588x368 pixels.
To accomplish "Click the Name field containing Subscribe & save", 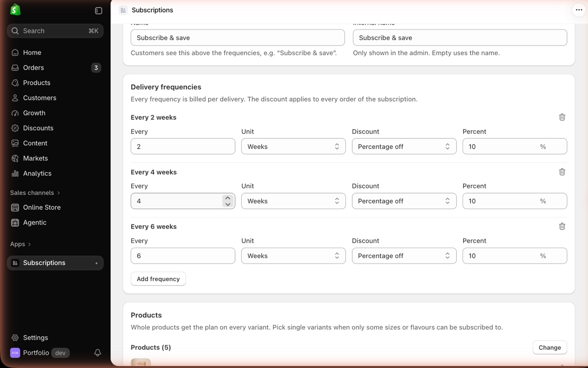I will [x=238, y=38].
